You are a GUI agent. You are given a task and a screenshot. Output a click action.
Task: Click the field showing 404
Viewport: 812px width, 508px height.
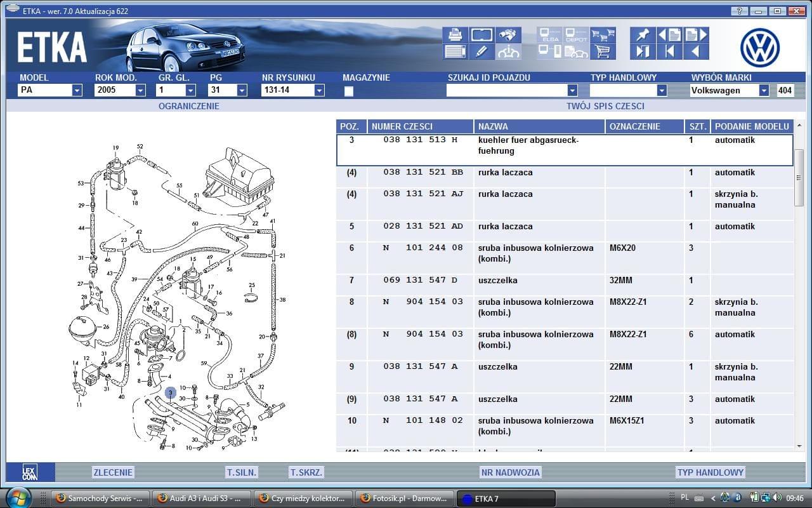785,90
